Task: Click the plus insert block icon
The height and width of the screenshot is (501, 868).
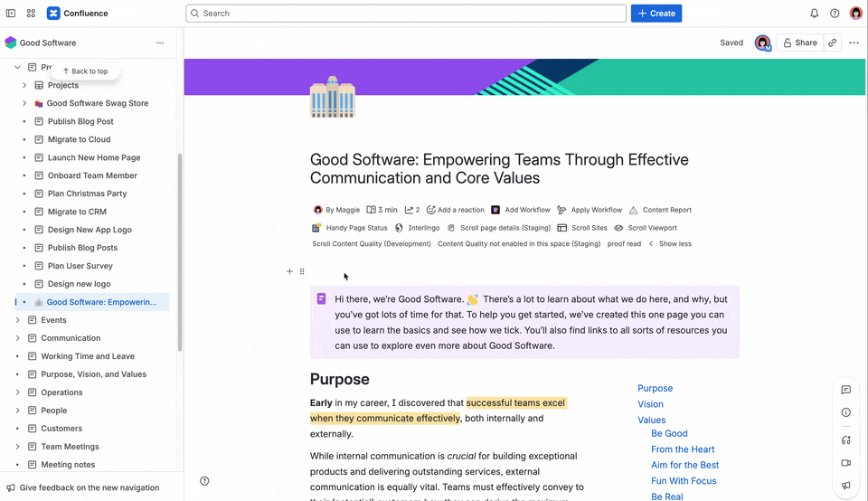Action: coord(289,271)
